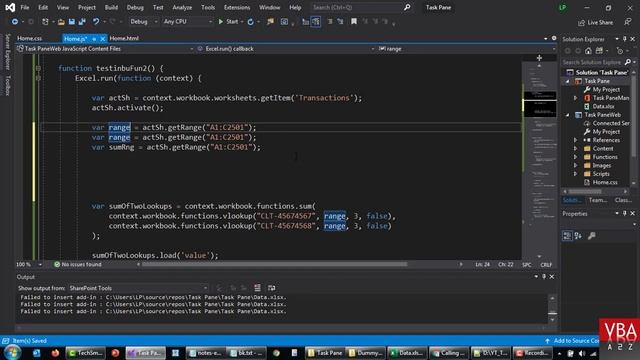Open the Debug menu
Screen dimensions: 640x360
pos(135,7)
